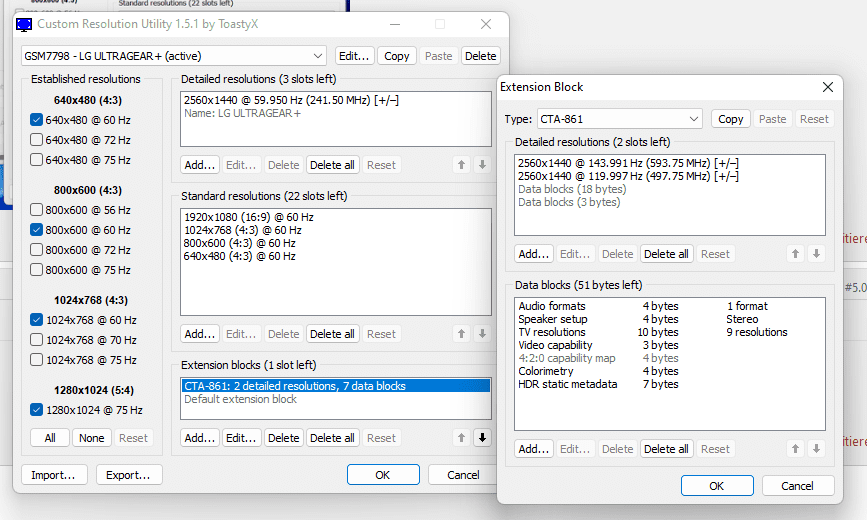
Task: Select 2560x1440 @ 143.991 Hz entry
Action: tap(670, 163)
